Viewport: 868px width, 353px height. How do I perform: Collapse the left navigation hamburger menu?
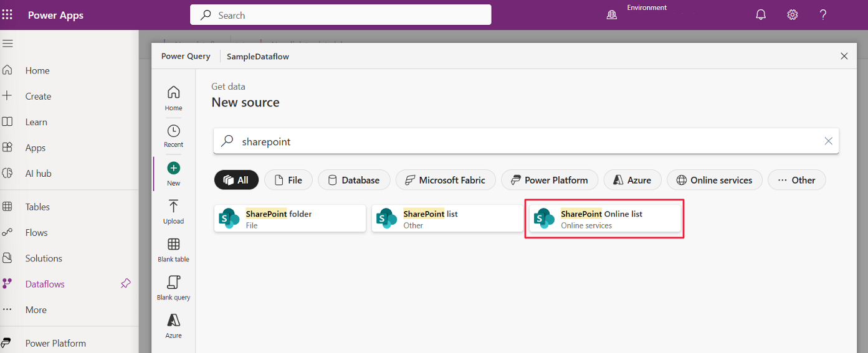click(x=7, y=44)
